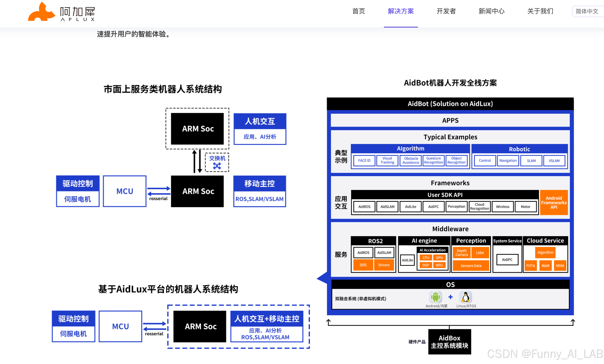
Task: Click AidROS under ROS2
Action: pos(363,253)
